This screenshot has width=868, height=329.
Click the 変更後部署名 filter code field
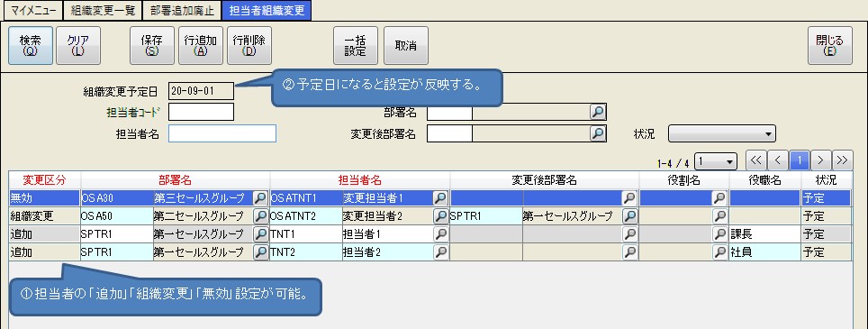(449, 133)
